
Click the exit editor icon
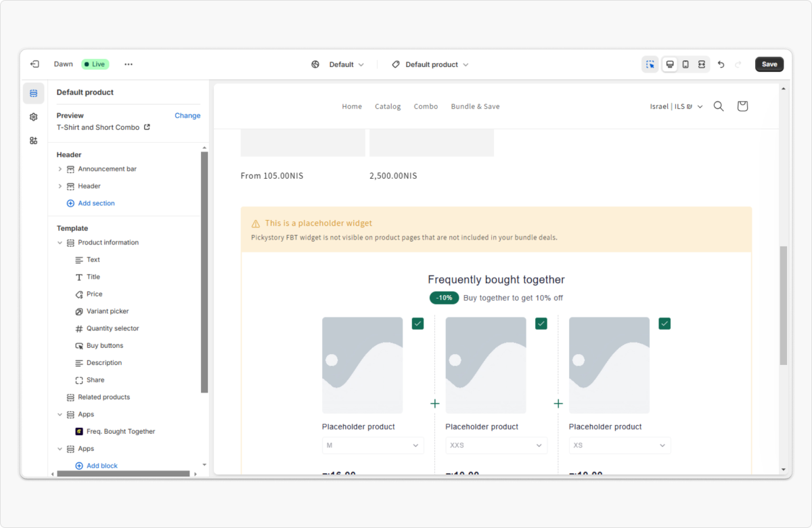35,64
